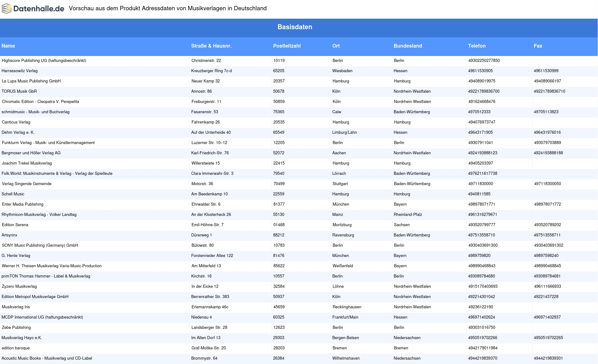Click Bergmoser und Höller Verlag AG
The width and height of the screenshot is (598, 364).
(x=31, y=153)
